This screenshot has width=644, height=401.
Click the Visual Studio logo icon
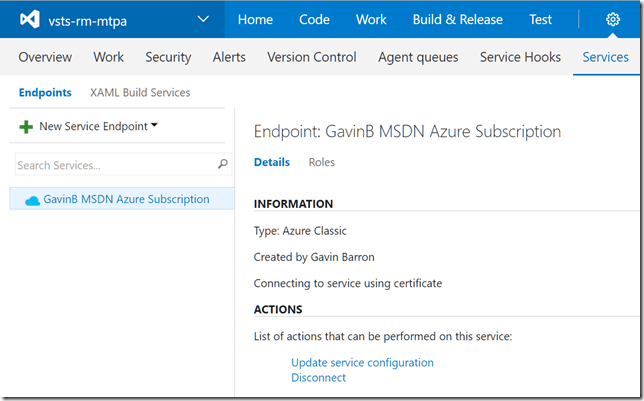[30, 20]
